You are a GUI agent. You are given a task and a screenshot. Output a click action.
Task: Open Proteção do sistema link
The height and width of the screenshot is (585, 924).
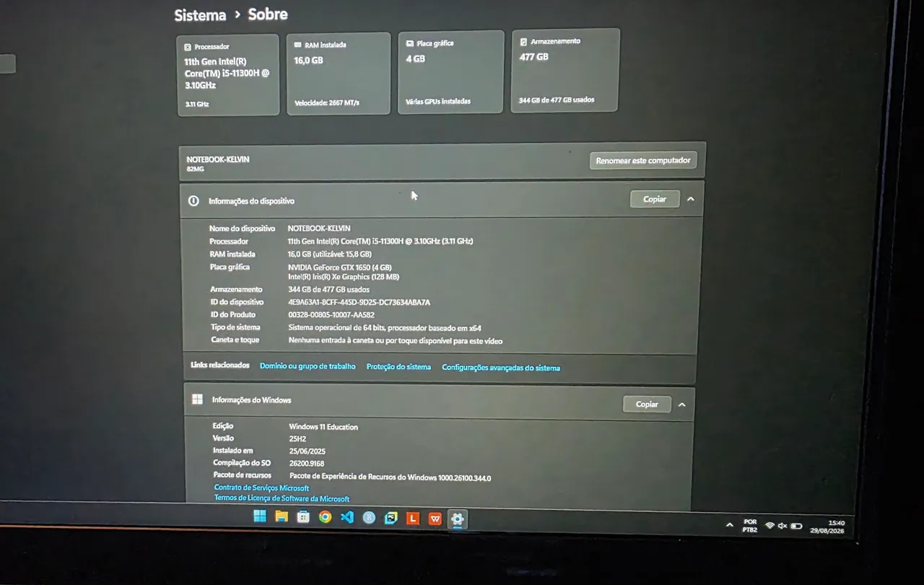pos(398,367)
